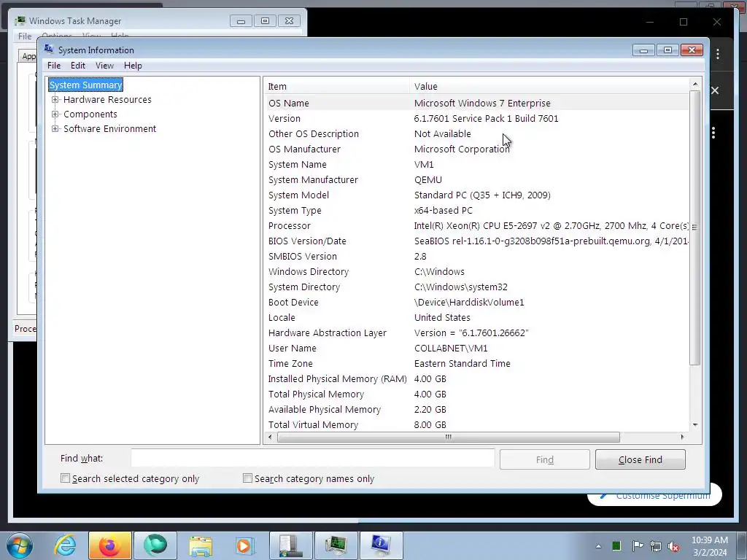The height and width of the screenshot is (560, 747).
Task: Open the network tray icon
Action: (656, 546)
